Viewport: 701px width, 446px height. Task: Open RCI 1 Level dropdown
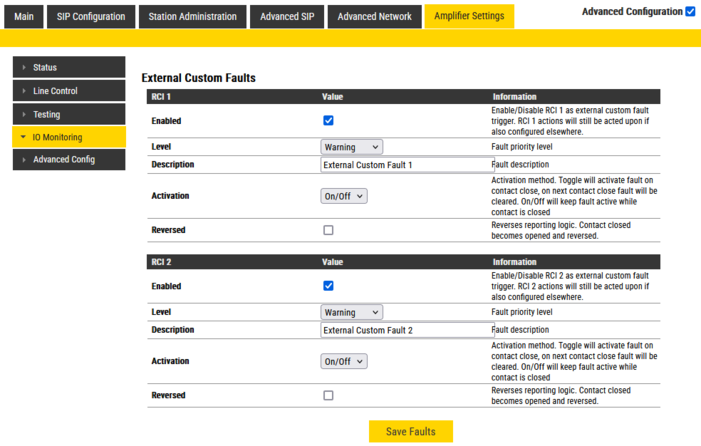[x=351, y=147]
